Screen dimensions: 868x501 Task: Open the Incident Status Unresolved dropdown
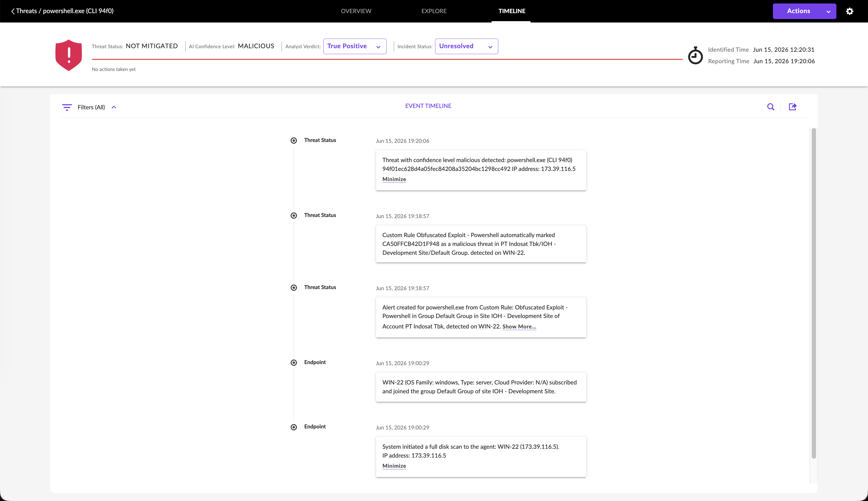(466, 46)
